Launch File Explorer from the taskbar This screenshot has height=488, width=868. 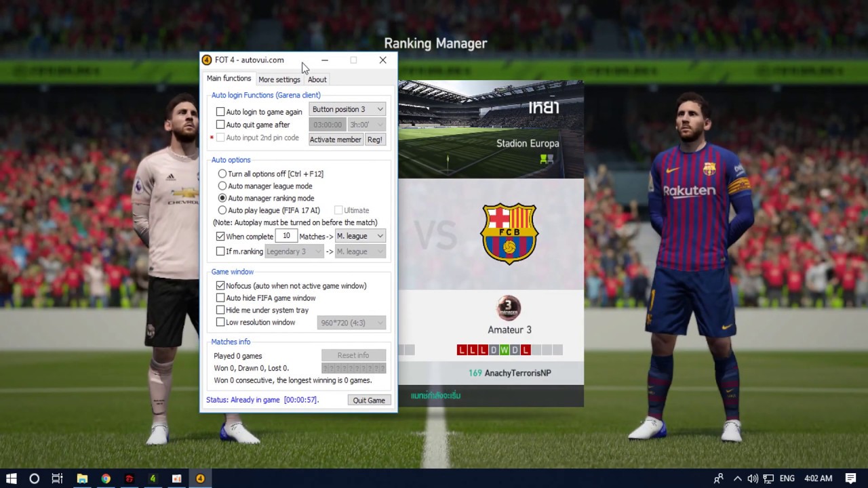82,479
